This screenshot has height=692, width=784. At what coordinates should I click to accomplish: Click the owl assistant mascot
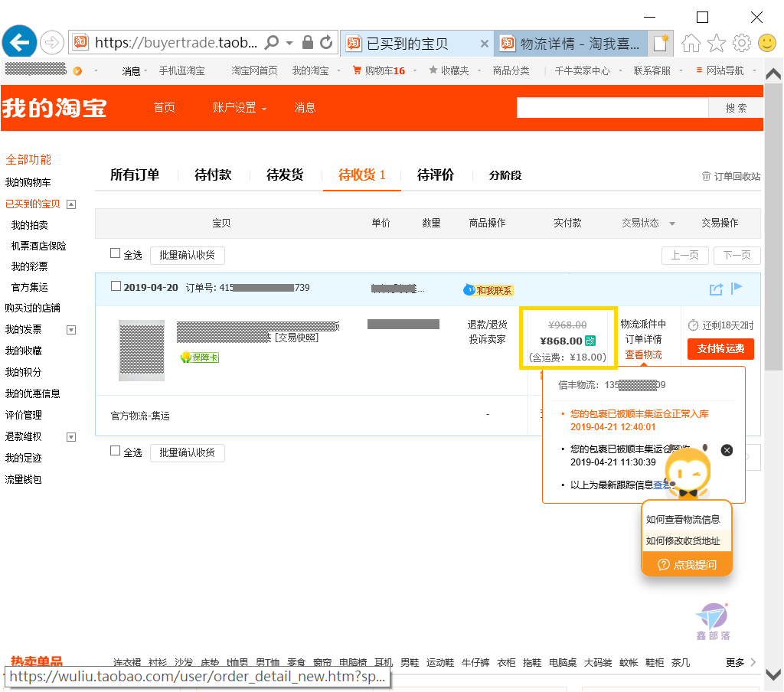[688, 472]
